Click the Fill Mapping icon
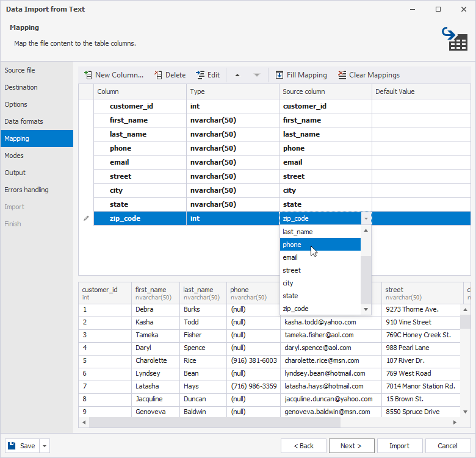This screenshot has height=458, width=476. (x=279, y=75)
